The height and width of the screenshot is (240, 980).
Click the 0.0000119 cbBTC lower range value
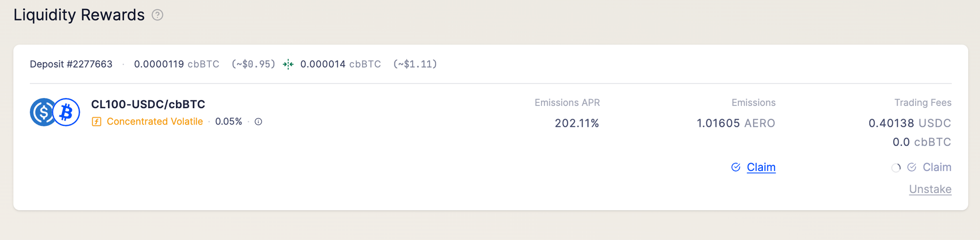coord(176,64)
